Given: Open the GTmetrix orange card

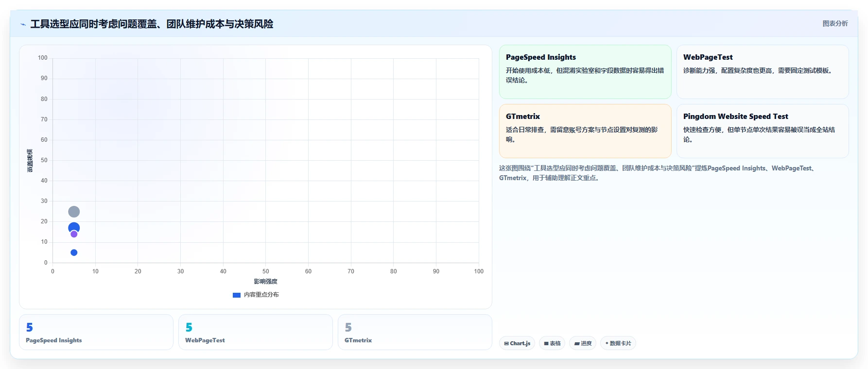Looking at the screenshot, I should [x=585, y=131].
